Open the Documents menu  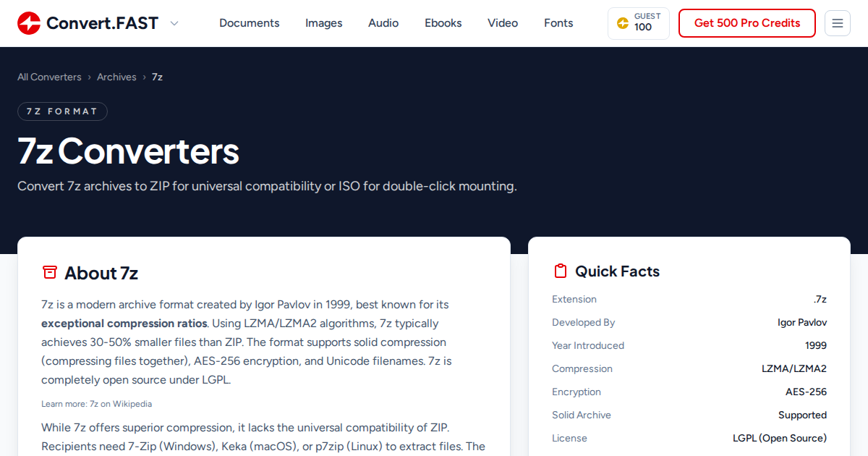249,23
